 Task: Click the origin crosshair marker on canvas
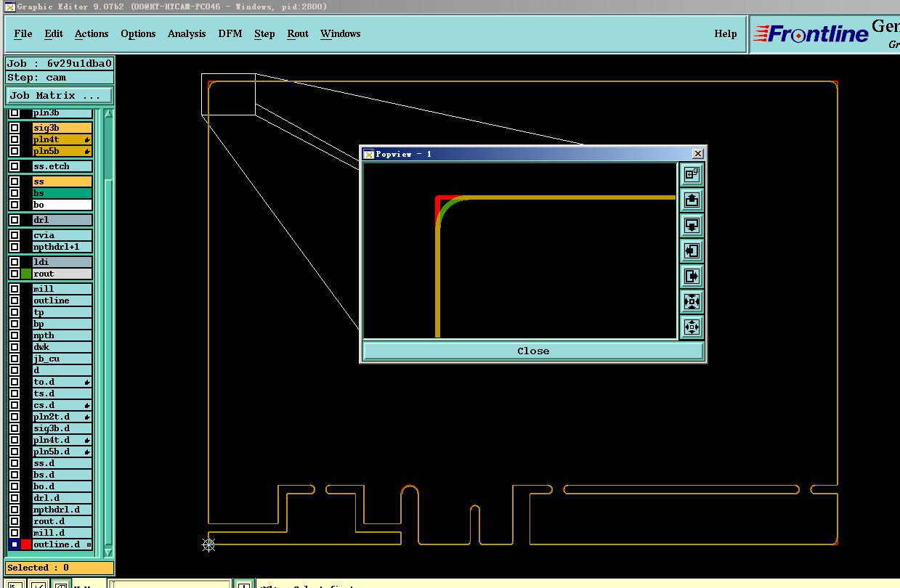click(208, 544)
